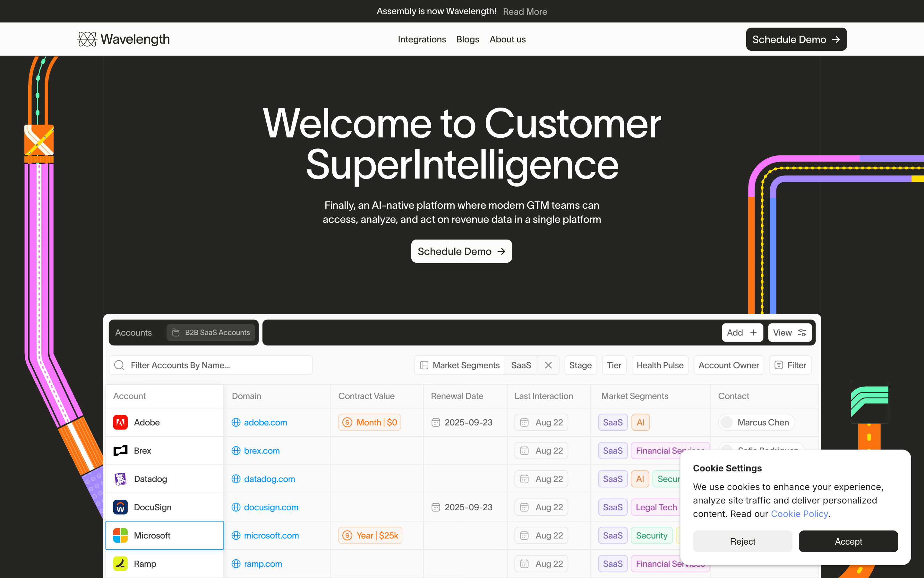
Task: Click Schedule Demo in the hero section
Action: point(461,251)
